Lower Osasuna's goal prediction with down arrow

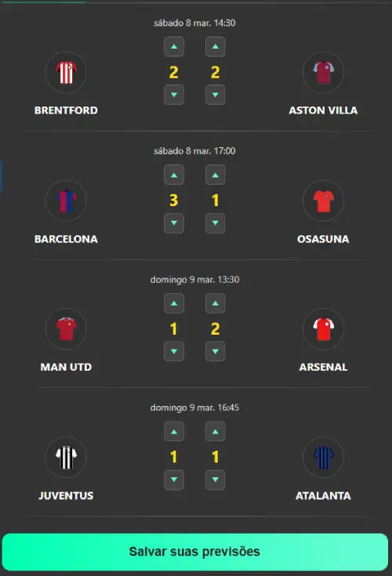(x=216, y=223)
